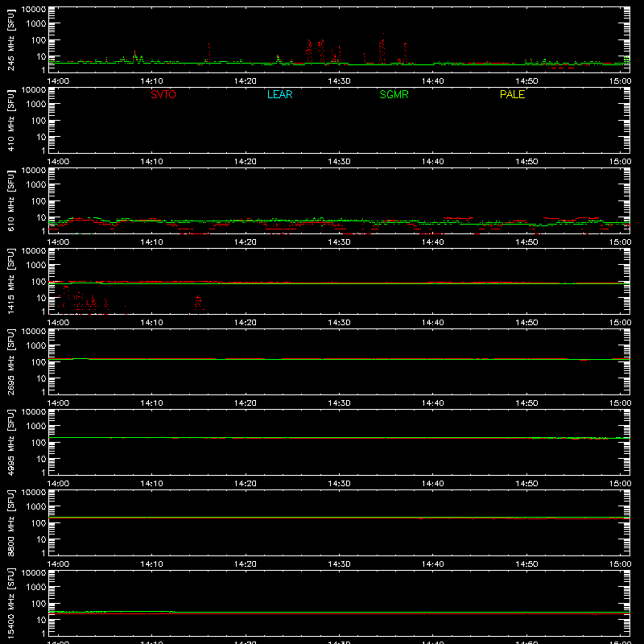Click the 8800 MHz [SFU] axis title
Image resolution: width=644 pixels, height=644 pixels.
point(11,522)
